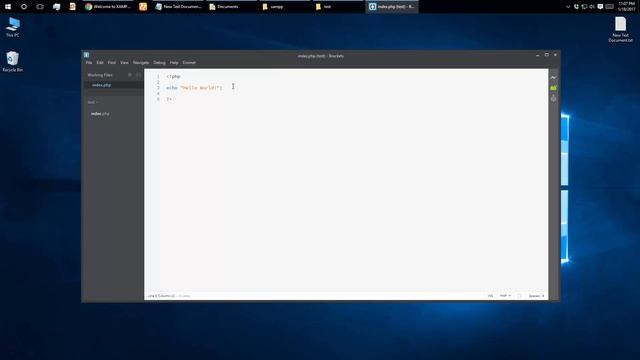
Task: Click the Brackets app icon in title bar
Action: tap(87, 55)
